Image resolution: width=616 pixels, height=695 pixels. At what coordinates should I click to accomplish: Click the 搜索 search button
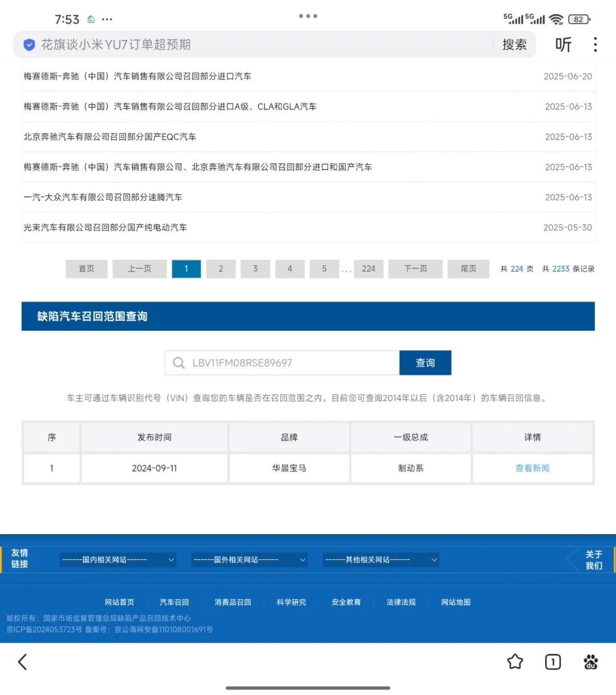[x=514, y=45]
